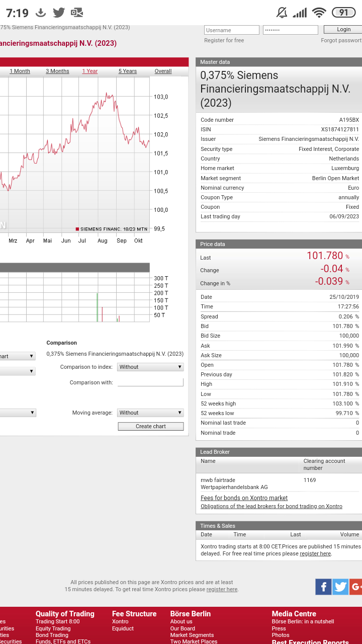Select the Overall chart range
Image resolution: width=362 pixels, height=644 pixels.
pyautogui.click(x=163, y=71)
